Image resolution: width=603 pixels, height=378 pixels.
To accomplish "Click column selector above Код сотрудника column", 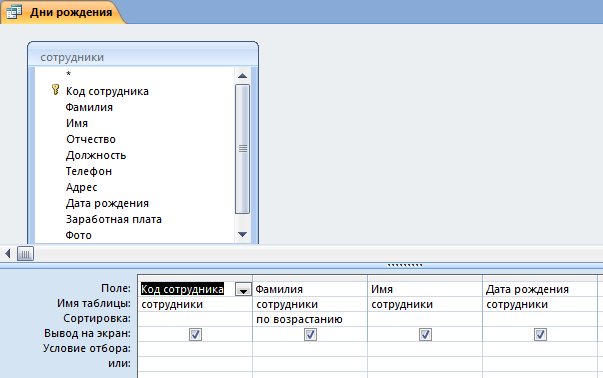I will coord(195,278).
